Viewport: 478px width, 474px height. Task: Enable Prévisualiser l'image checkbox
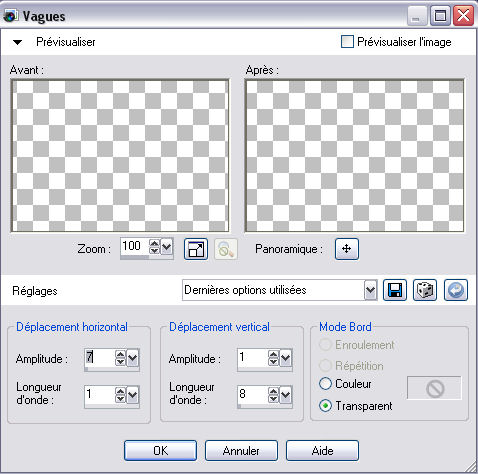click(x=347, y=42)
